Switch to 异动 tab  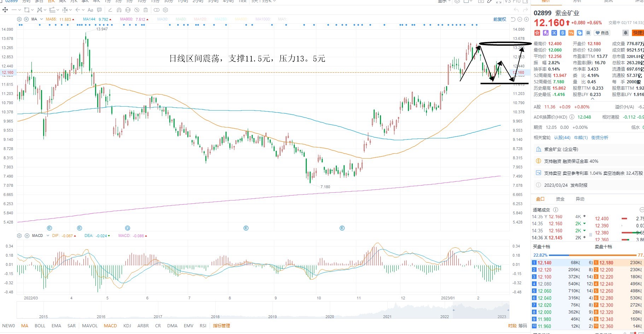click(x=580, y=199)
